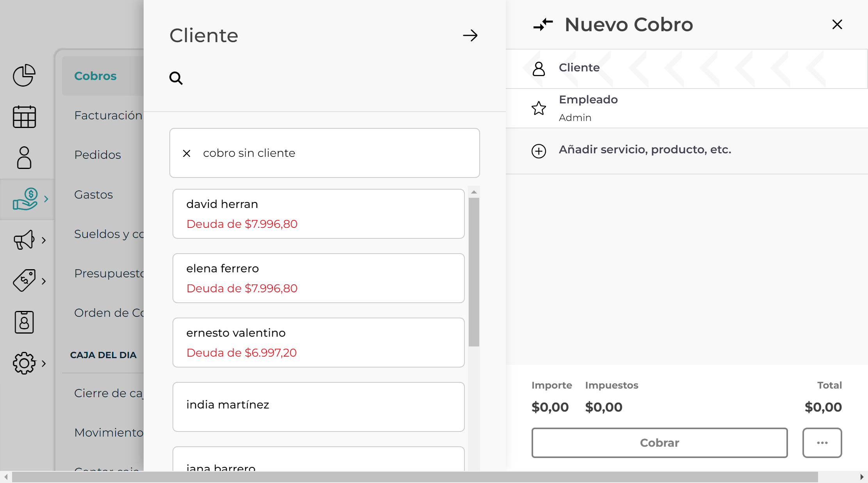The image size is (868, 483).
Task: Open the three-dots more options button
Action: 822,443
